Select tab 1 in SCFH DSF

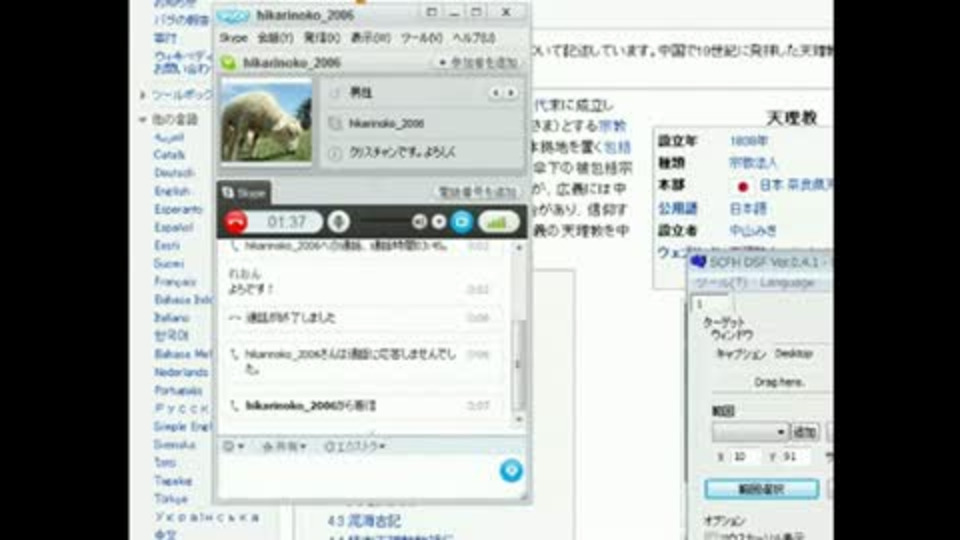[x=709, y=304]
